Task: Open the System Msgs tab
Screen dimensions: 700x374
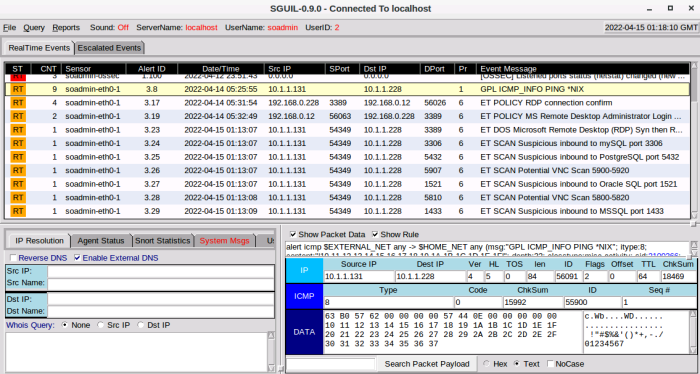Action: pyautogui.click(x=225, y=241)
